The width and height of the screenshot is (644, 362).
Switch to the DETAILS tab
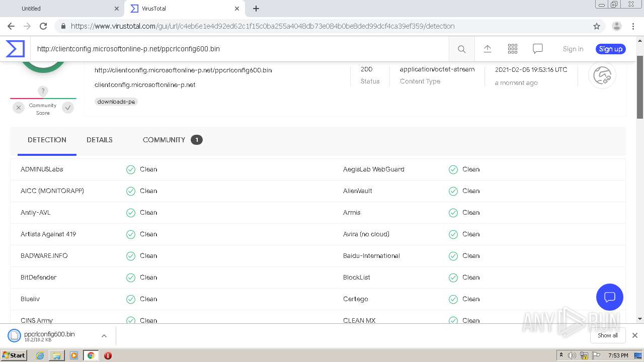tap(100, 140)
